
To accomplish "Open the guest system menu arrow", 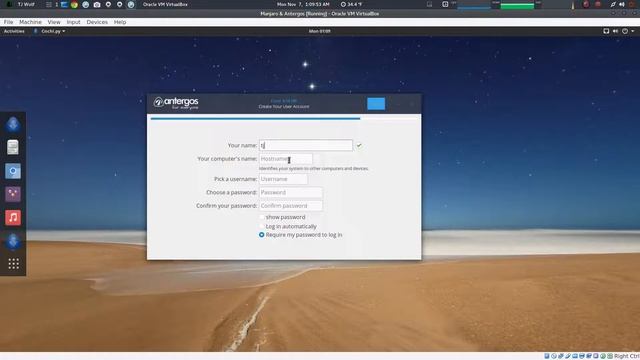I will [633, 31].
